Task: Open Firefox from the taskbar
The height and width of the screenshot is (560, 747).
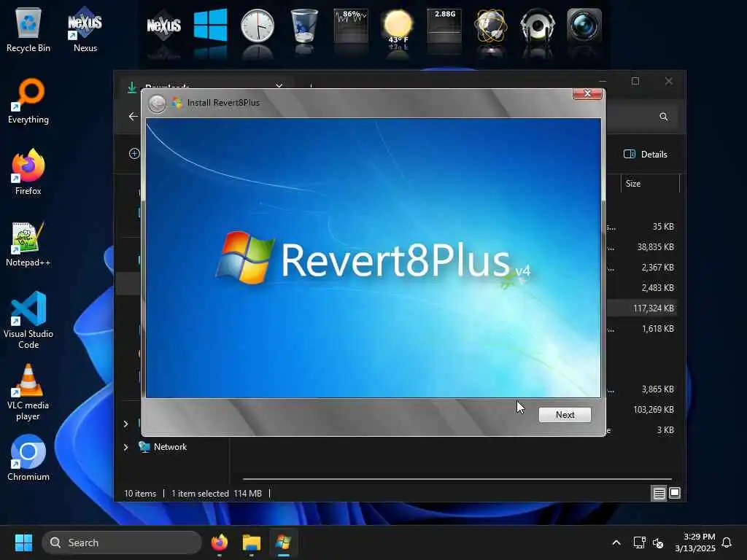Action: coord(219,542)
